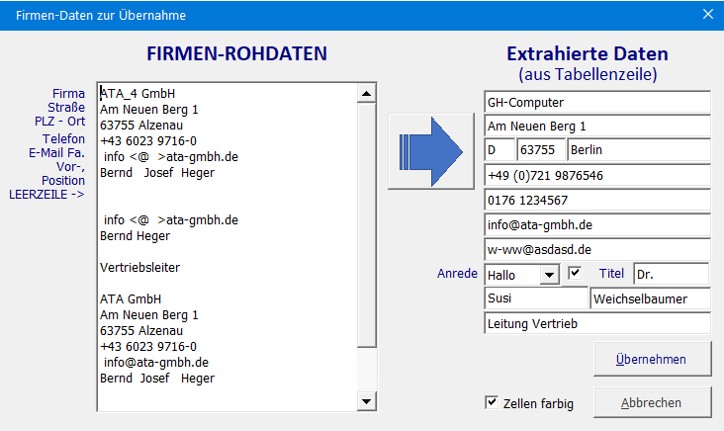The width and height of the screenshot is (724, 431).
Task: Click the blue transfer arrow button
Action: (431, 152)
